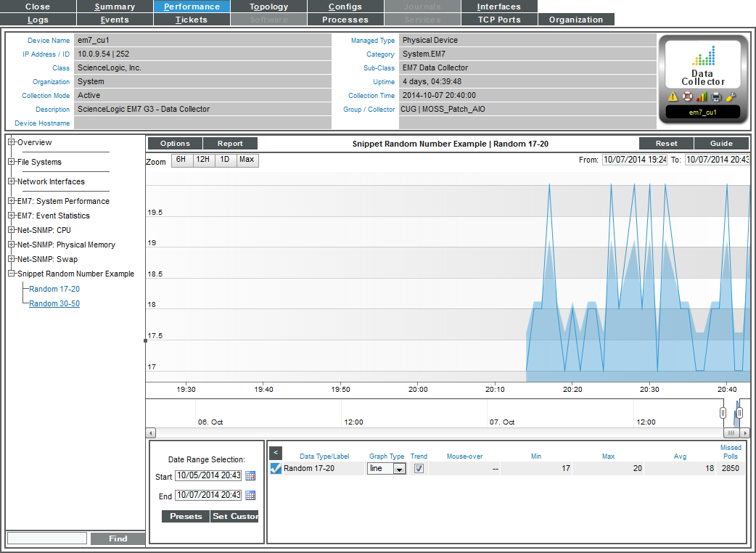756x553 pixels.
Task: Select the 6H zoom option
Action: (x=181, y=160)
